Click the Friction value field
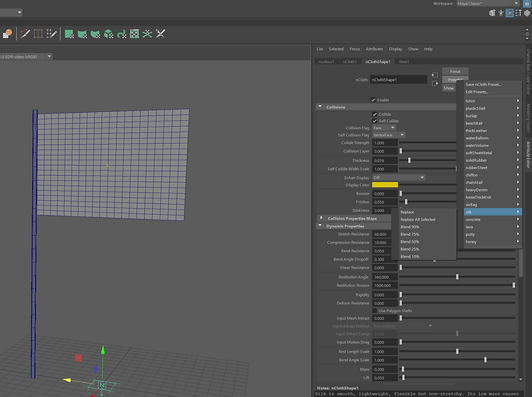 click(385, 202)
